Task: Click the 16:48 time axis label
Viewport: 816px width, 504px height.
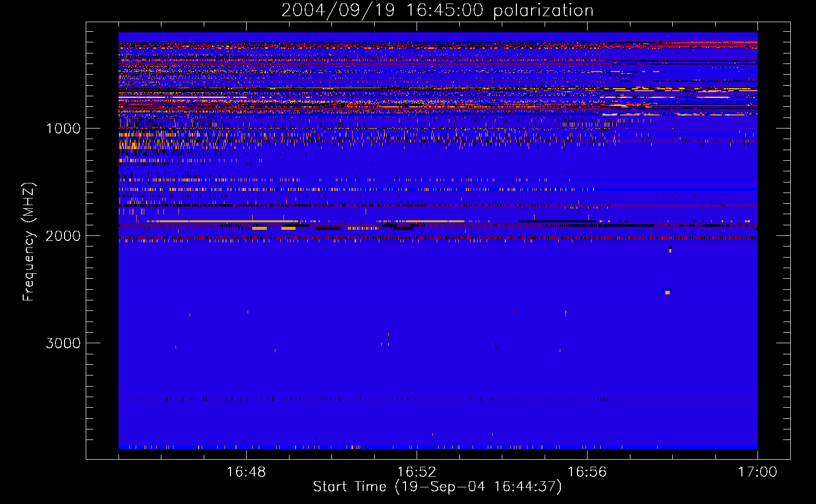Action: pyautogui.click(x=246, y=472)
